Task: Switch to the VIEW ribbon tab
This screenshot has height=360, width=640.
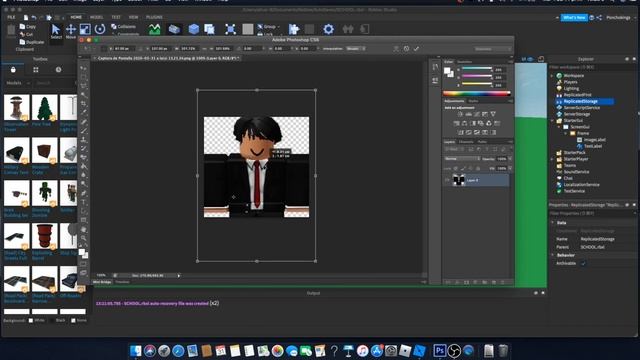Action: 133,17
